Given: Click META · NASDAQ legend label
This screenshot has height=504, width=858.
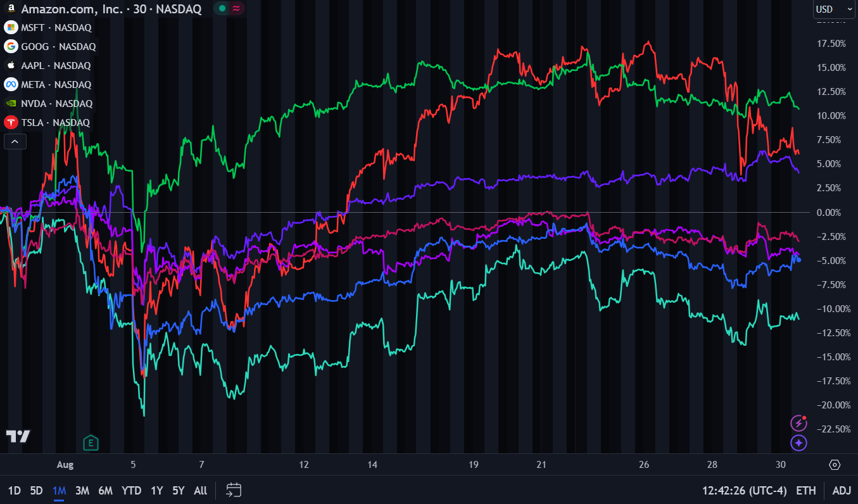Looking at the screenshot, I should click(x=56, y=84).
